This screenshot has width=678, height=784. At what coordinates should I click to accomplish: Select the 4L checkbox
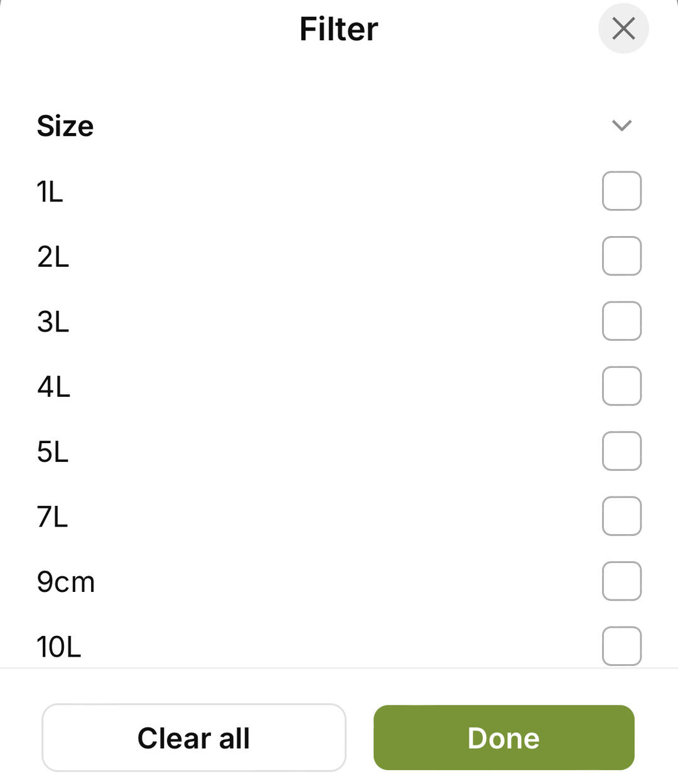621,386
